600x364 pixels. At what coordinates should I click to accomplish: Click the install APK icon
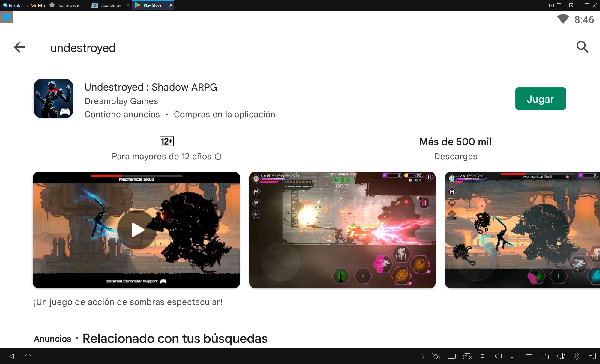(x=514, y=356)
